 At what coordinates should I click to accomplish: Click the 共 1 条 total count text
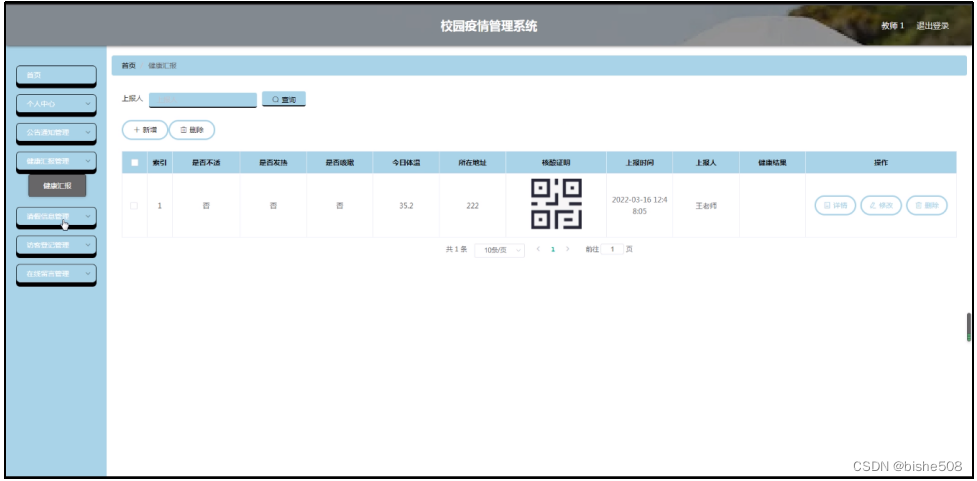tap(456, 249)
